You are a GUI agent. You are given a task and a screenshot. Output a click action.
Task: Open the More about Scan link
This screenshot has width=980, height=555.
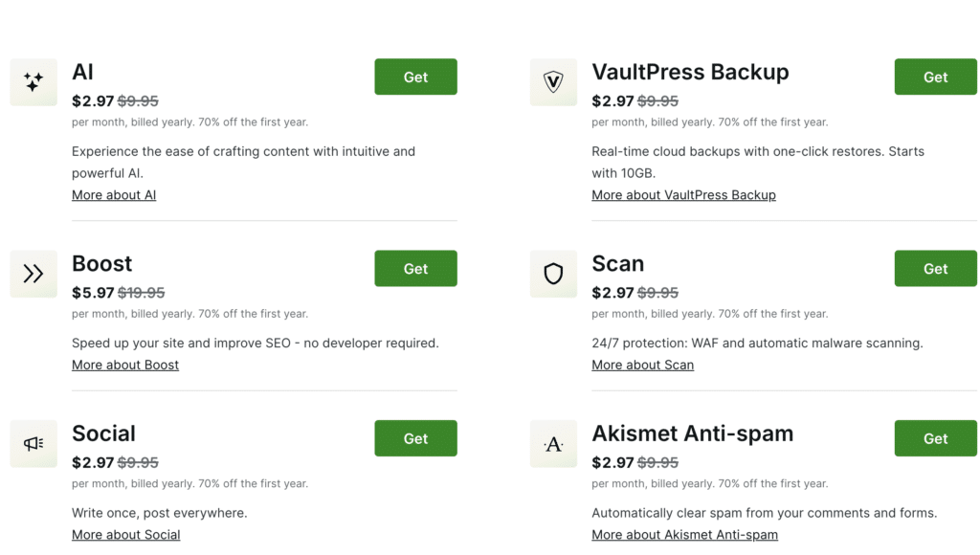pos(642,365)
